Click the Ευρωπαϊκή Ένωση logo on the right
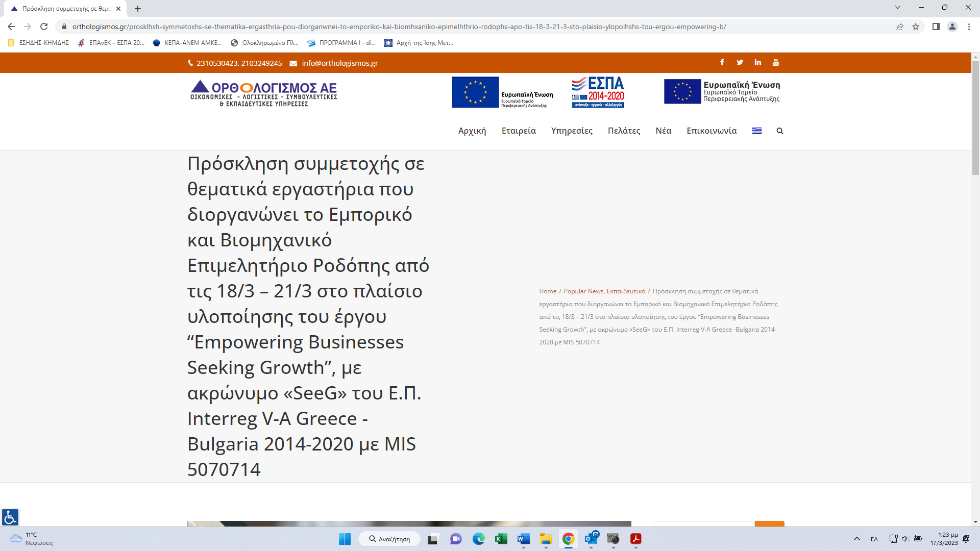Viewport: 980px width, 551px height. (x=722, y=92)
